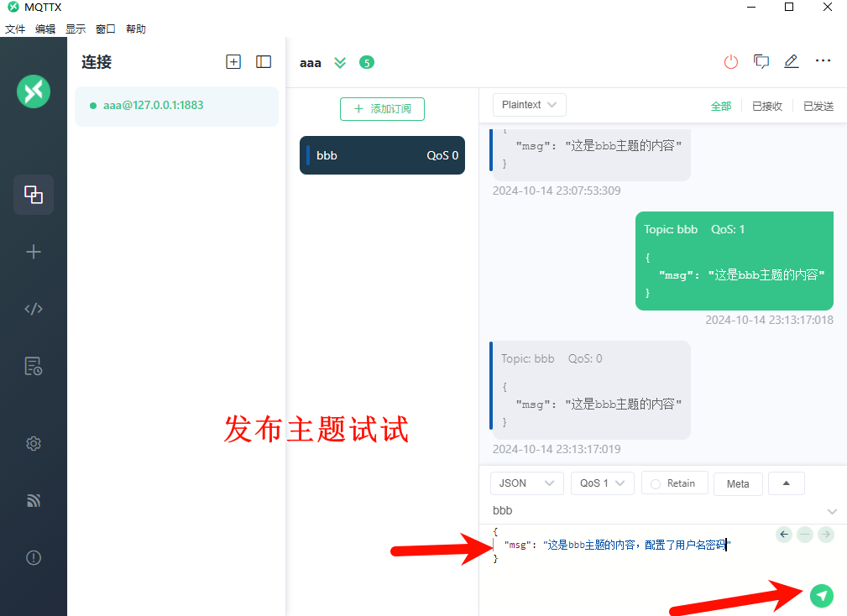Open the 帮助 menu
The width and height of the screenshot is (847, 616).
click(x=136, y=29)
